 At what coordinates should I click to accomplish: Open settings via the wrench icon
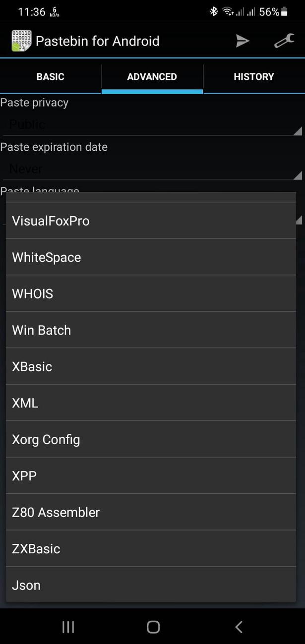(284, 41)
